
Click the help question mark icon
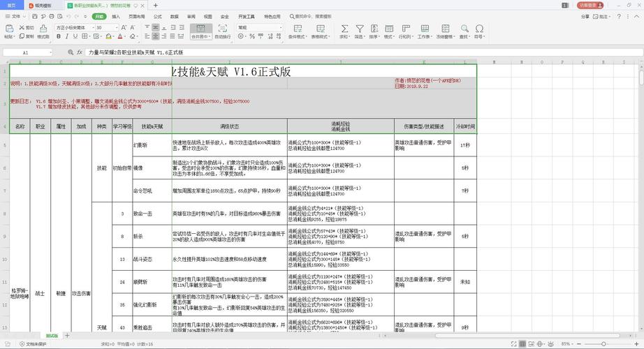tap(619, 17)
